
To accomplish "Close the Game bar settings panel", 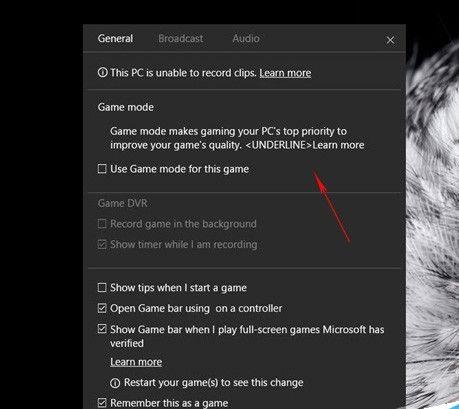I will click(x=390, y=40).
